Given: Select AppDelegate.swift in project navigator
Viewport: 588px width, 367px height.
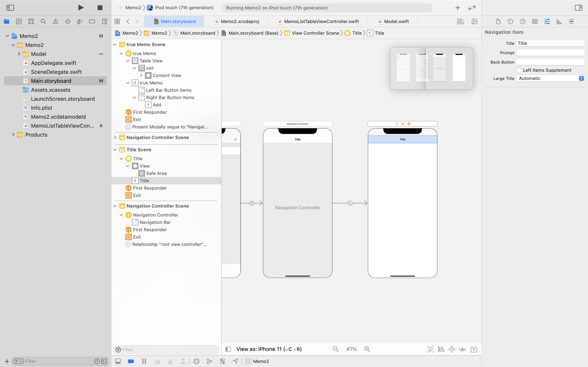Looking at the screenshot, I should point(53,63).
